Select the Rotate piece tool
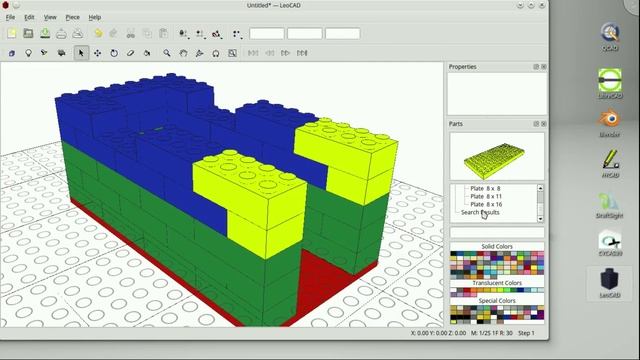This screenshot has width=640, height=360. pyautogui.click(x=114, y=53)
